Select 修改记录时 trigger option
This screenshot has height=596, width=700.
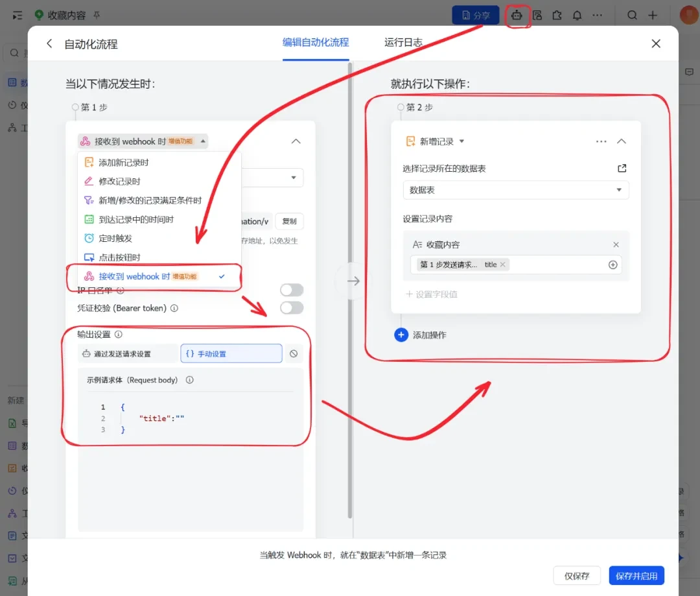click(159, 182)
